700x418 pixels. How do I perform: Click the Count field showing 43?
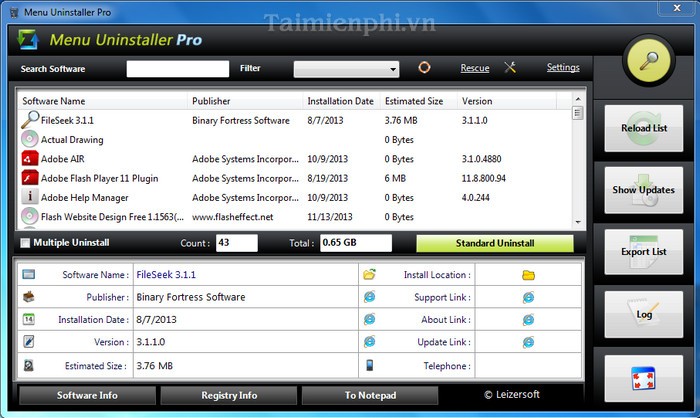coord(237,243)
